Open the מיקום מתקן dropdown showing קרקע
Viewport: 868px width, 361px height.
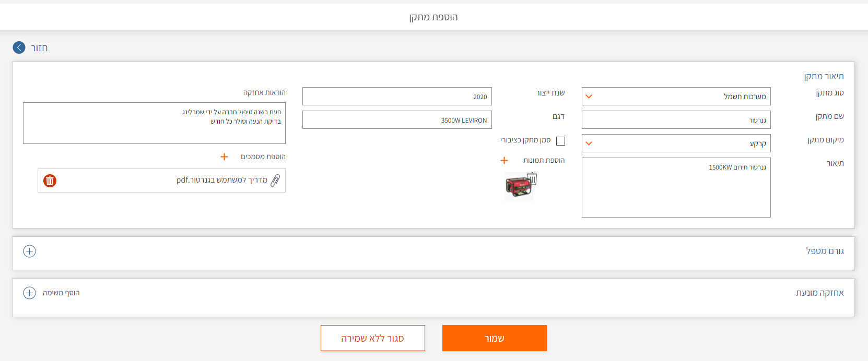676,143
